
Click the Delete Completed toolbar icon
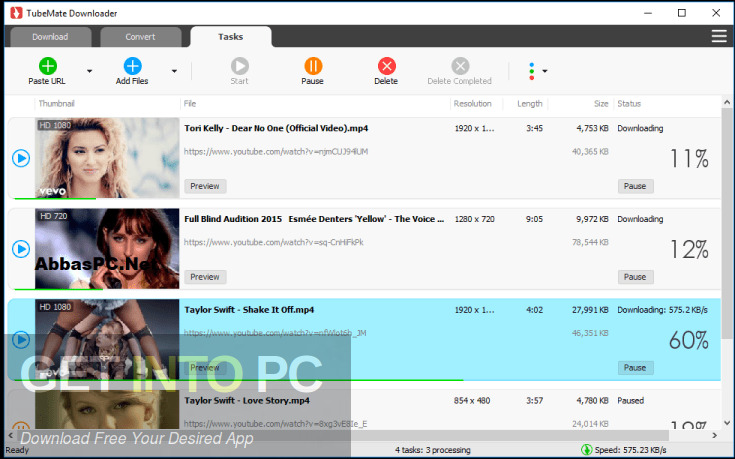coord(460,66)
